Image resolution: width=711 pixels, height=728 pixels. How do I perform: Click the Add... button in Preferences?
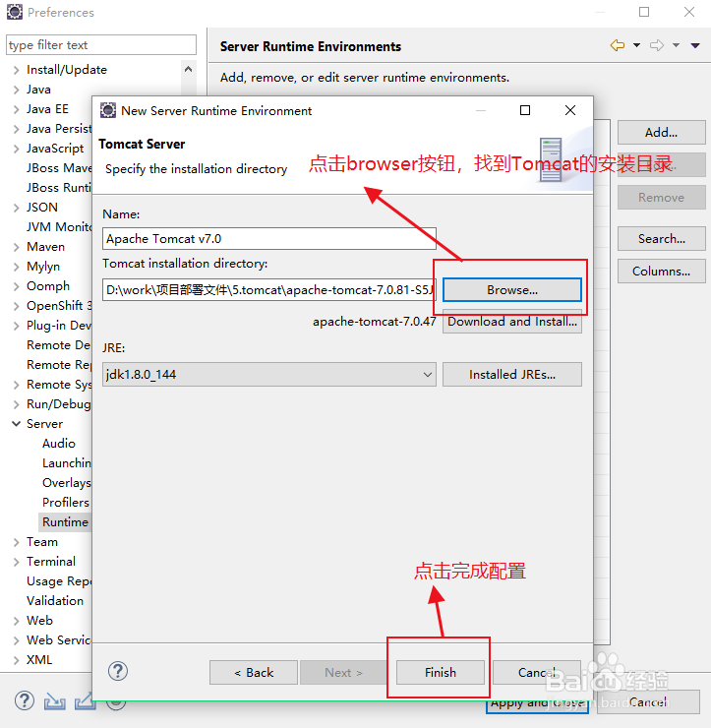point(662,133)
